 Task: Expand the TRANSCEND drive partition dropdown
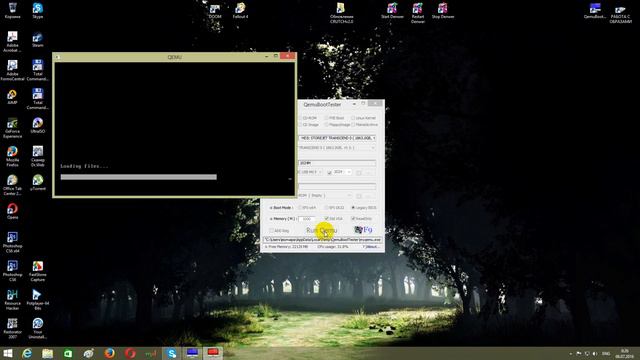click(337, 148)
